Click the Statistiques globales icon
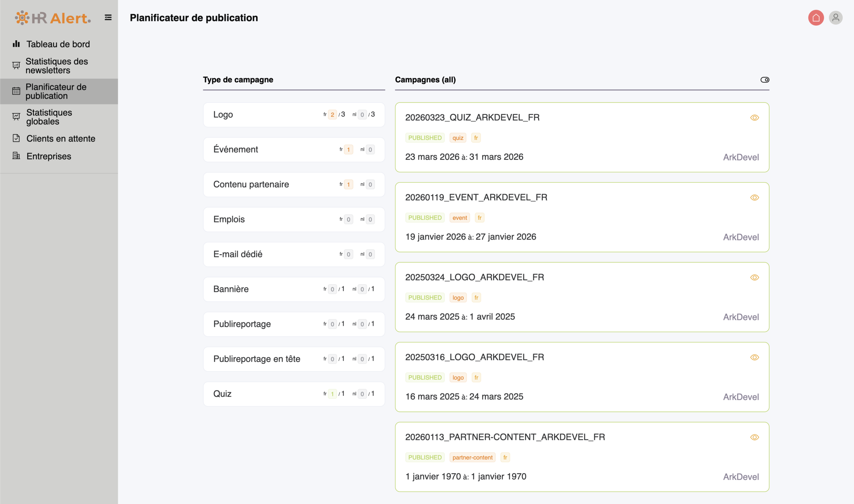This screenshot has height=504, width=854. tap(16, 116)
